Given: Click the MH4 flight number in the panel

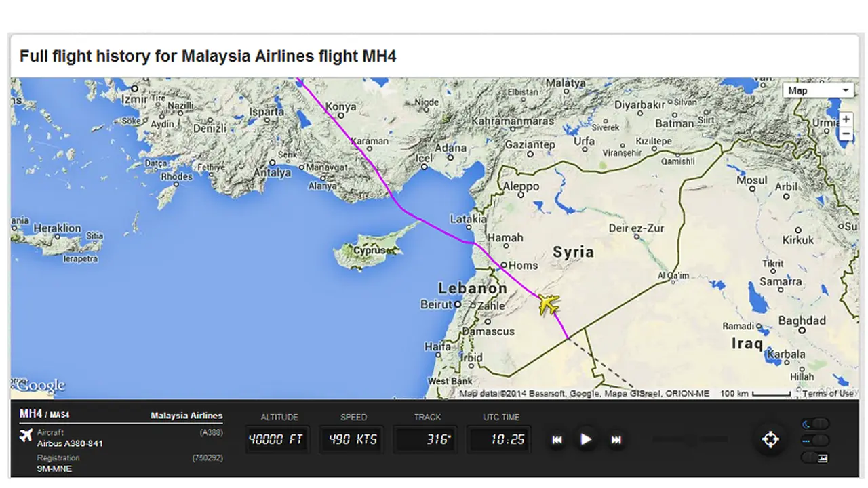Looking at the screenshot, I should 31,413.
